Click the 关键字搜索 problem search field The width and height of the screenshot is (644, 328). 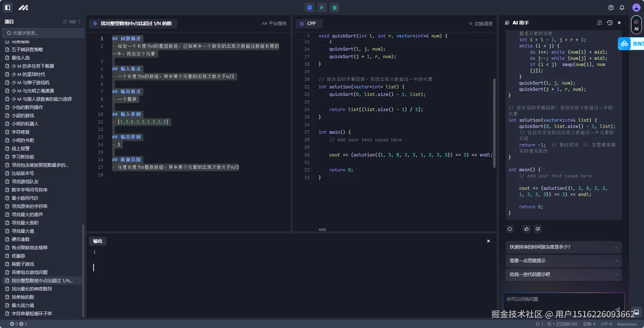click(x=43, y=33)
